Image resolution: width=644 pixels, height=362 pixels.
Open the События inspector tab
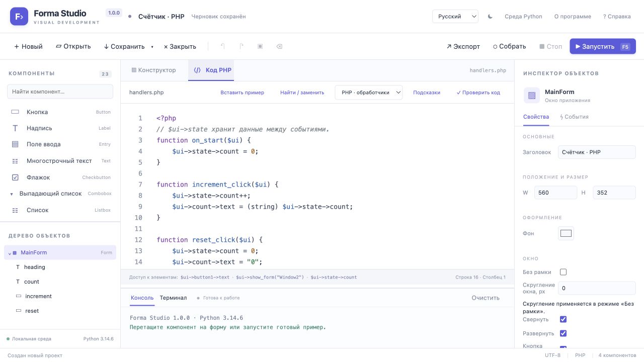pos(574,117)
